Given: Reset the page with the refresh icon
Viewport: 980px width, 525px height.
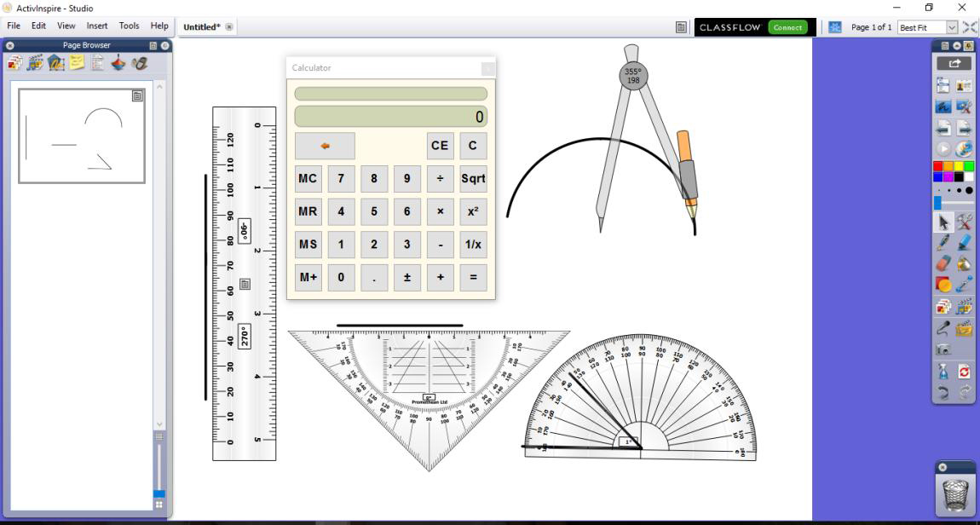Looking at the screenshot, I should point(965,371).
